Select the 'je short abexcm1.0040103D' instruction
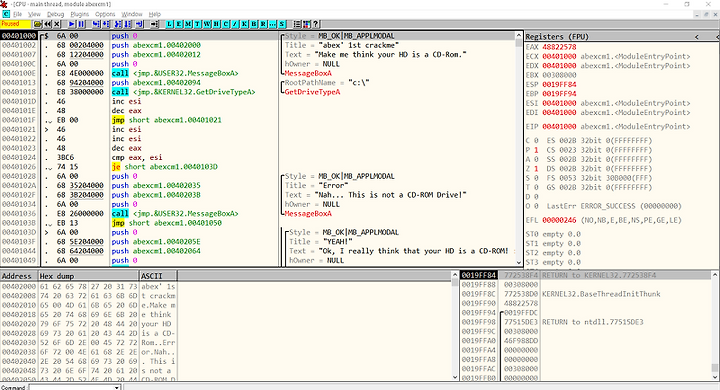 pos(164,167)
